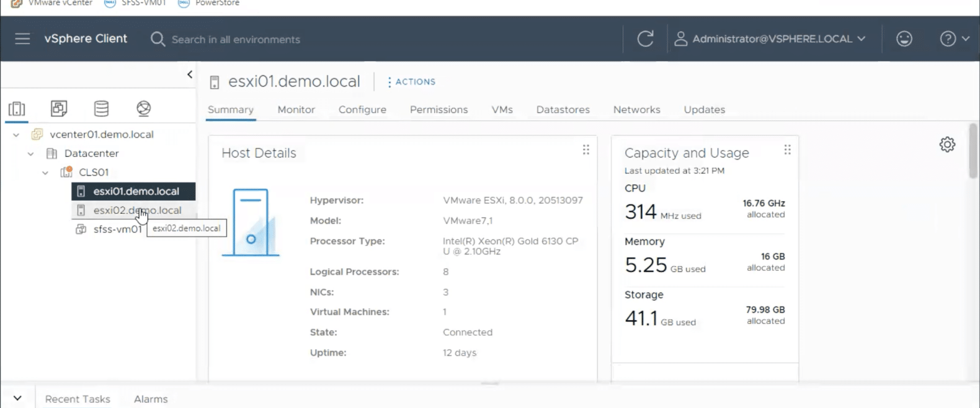The width and height of the screenshot is (980, 408).
Task: Click the vSphere Client title
Action: click(x=86, y=39)
